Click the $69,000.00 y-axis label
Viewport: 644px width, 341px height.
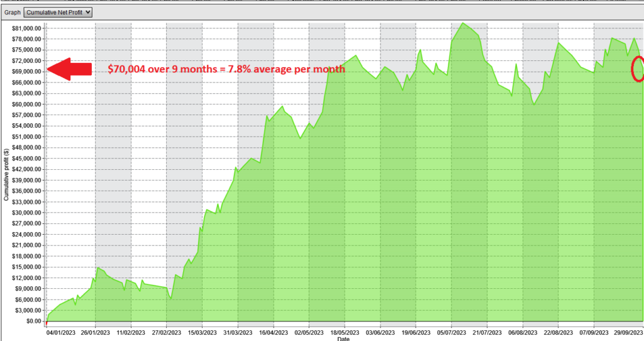26,72
